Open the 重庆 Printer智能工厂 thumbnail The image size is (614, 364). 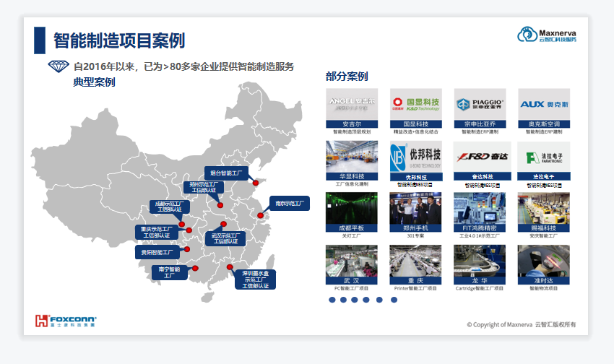[x=415, y=264]
